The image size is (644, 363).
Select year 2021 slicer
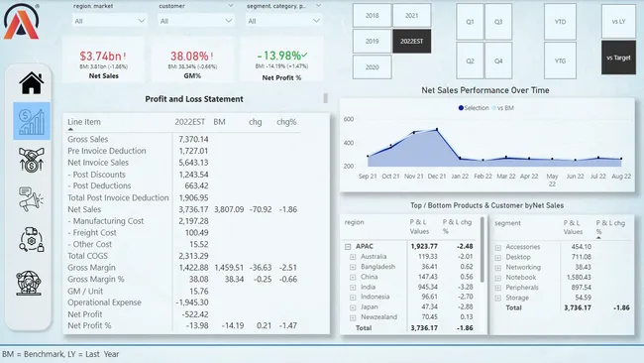coord(411,15)
